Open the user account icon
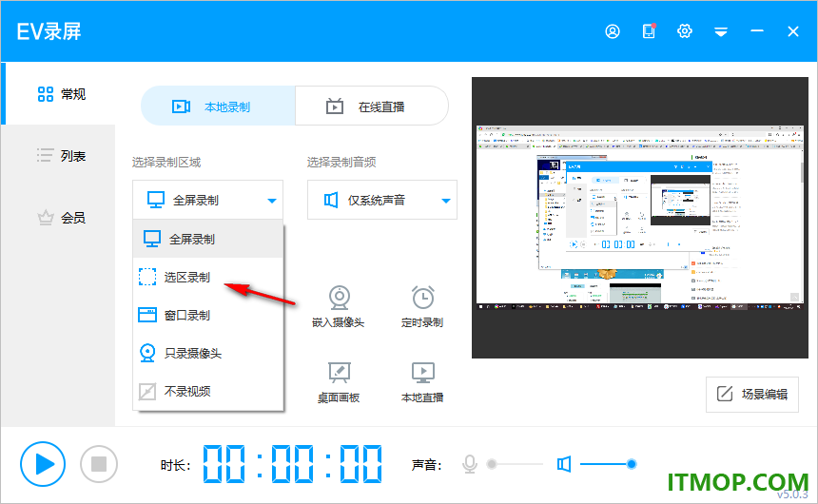 coord(613,31)
